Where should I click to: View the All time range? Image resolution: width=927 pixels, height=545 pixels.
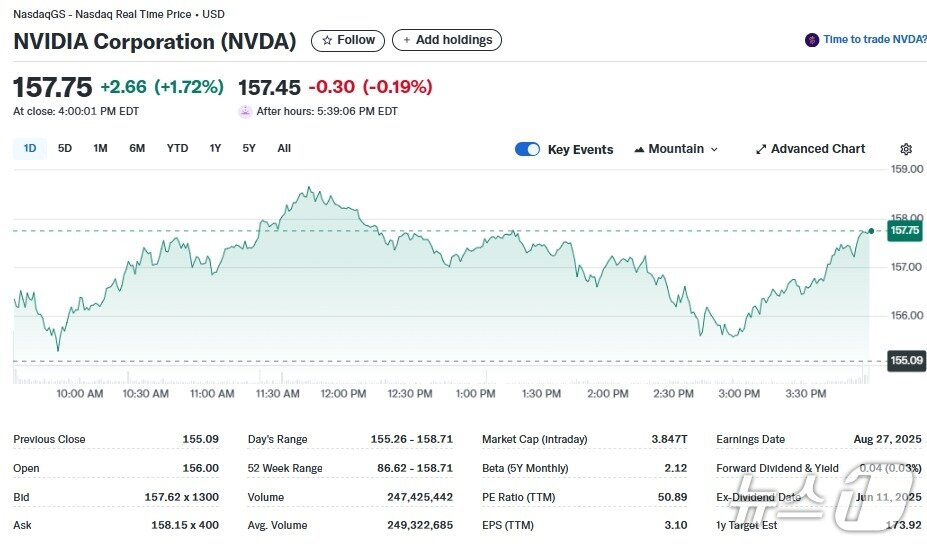coord(284,148)
